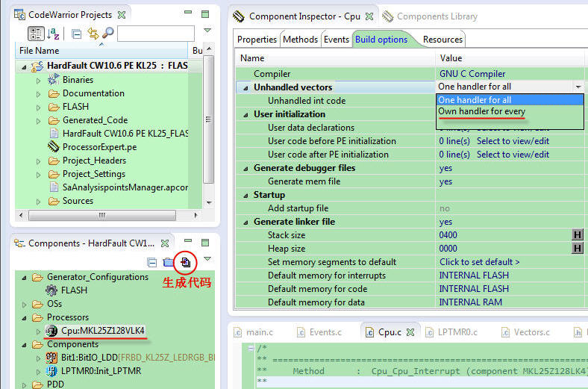This screenshot has width=588, height=389.
Task: Expand the Sources folder
Action: (39, 202)
